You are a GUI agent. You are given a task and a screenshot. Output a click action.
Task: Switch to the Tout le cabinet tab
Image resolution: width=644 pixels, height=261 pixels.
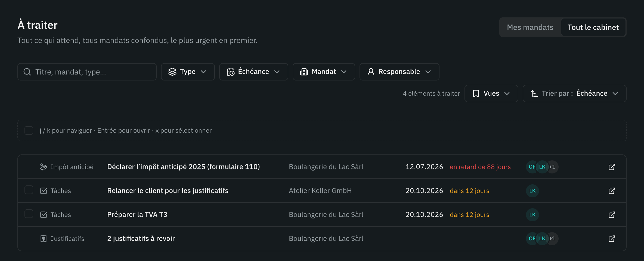click(593, 27)
